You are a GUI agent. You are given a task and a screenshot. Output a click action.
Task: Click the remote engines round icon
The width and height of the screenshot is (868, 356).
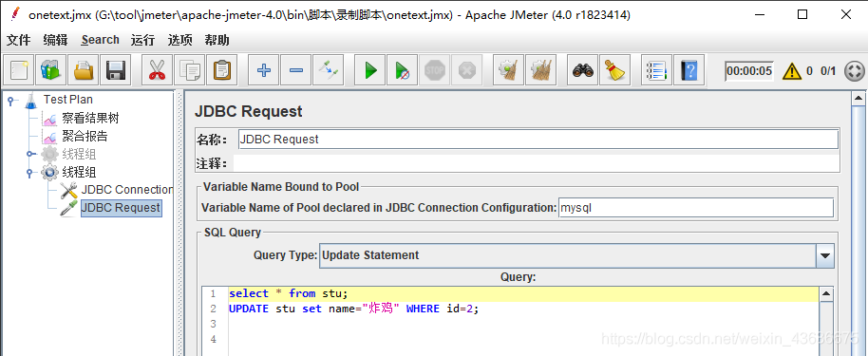[x=854, y=71]
